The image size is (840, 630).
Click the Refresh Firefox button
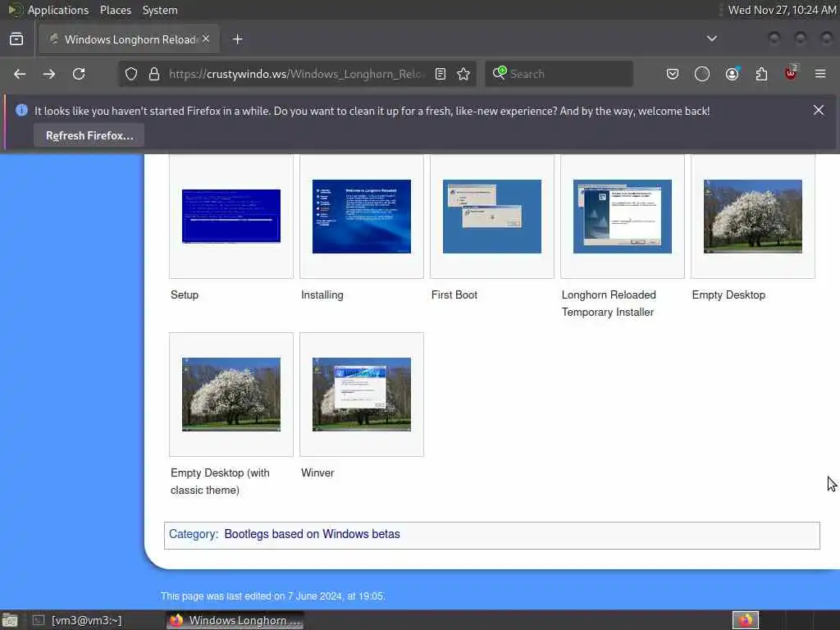pyautogui.click(x=89, y=135)
